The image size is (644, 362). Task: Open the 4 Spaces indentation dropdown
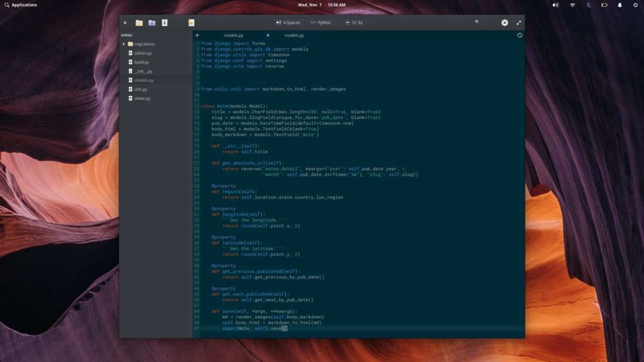pyautogui.click(x=289, y=22)
